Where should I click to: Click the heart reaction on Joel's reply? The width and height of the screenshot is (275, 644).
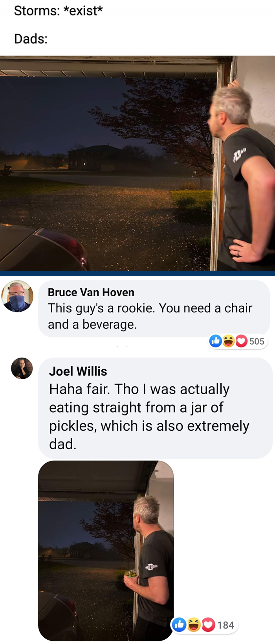coord(208,624)
